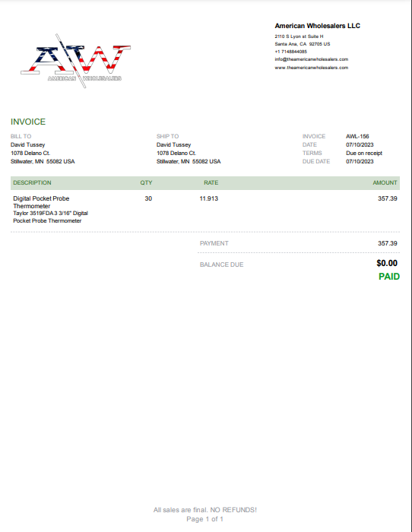412x532 pixels.
Task: Open the info@theamericanwholesalers.com email link
Action: pyautogui.click(x=312, y=59)
